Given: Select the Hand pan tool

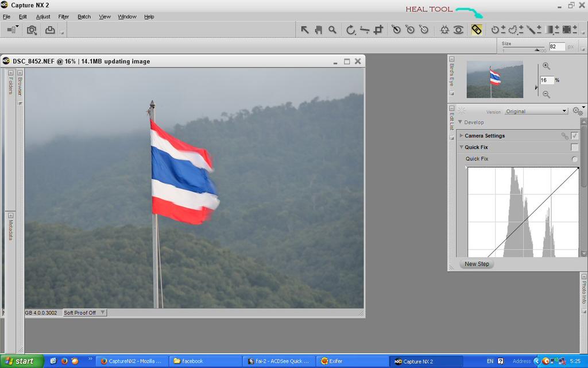Looking at the screenshot, I should [319, 30].
